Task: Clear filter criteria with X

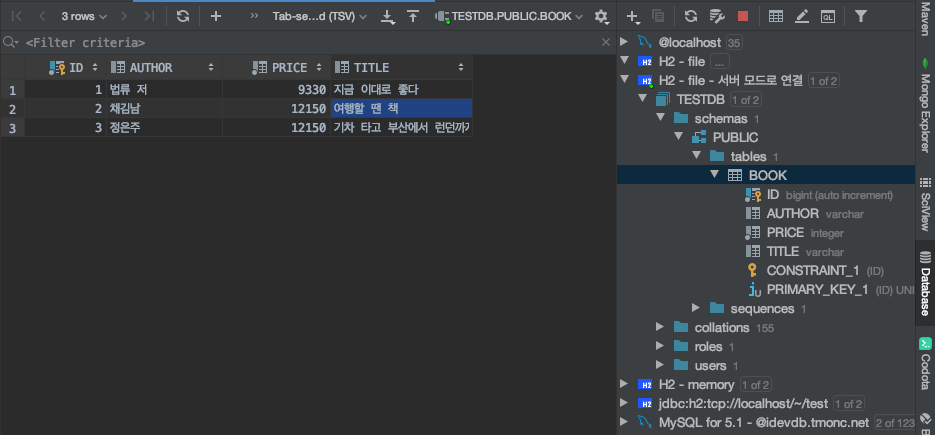Action: tap(606, 42)
